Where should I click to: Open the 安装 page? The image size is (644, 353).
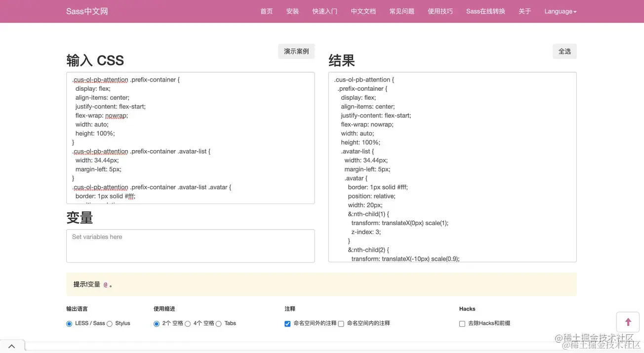click(x=292, y=11)
